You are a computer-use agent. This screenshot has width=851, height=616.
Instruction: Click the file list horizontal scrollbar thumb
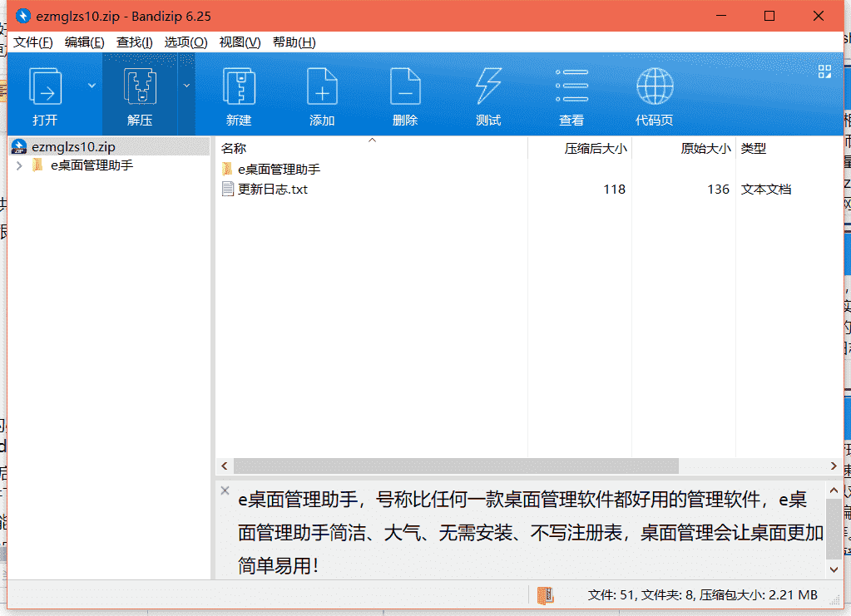(456, 466)
